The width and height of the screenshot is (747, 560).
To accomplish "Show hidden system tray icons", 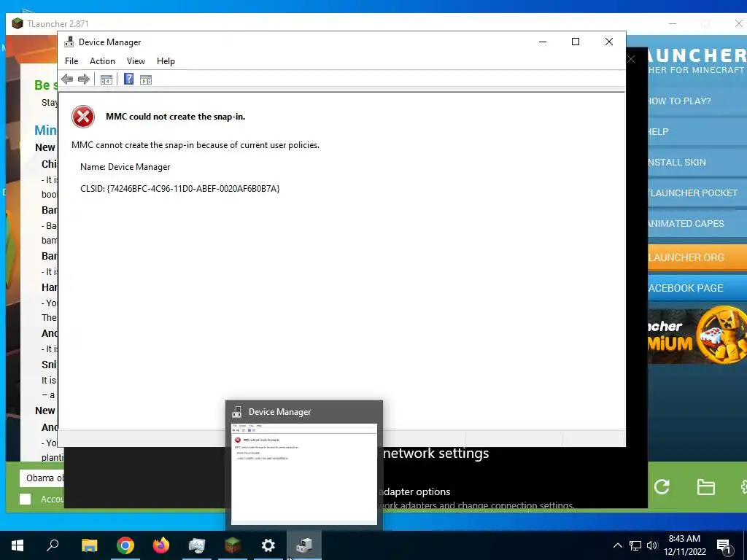I will (617, 545).
